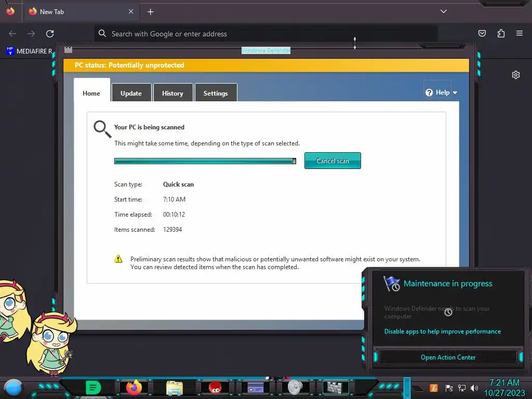
Task: Click Disable apps to help improve performance
Action: [443, 331]
